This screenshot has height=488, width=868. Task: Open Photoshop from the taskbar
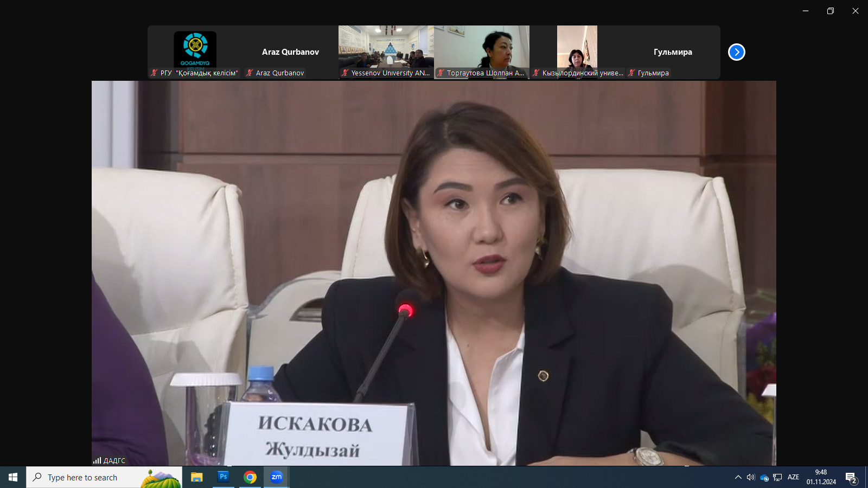(x=224, y=477)
